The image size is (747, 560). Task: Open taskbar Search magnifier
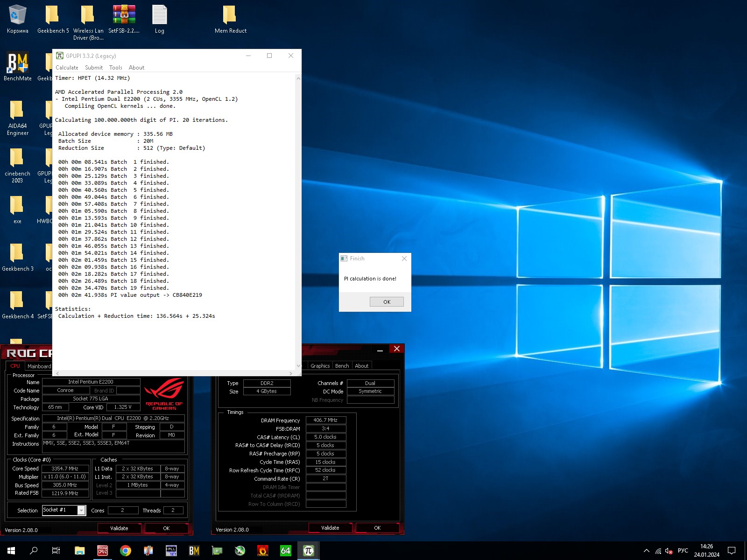click(x=34, y=551)
